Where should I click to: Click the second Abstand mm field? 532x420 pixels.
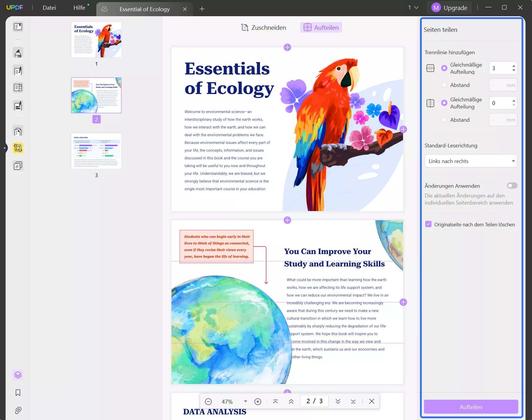click(503, 120)
